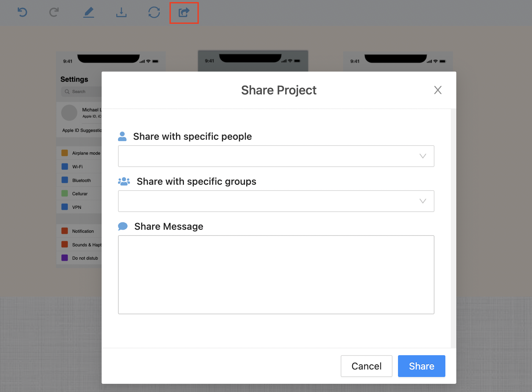Click the person icon beside specific people
The width and height of the screenshot is (532, 392).
click(122, 136)
